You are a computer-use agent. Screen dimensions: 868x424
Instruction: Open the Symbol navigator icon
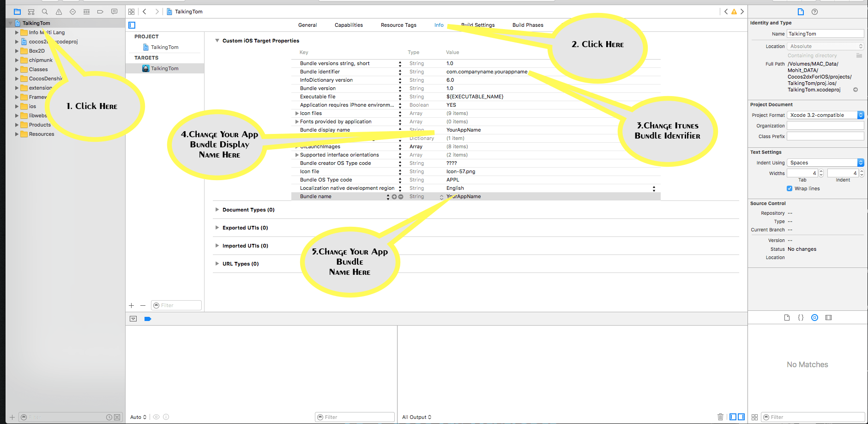click(31, 12)
